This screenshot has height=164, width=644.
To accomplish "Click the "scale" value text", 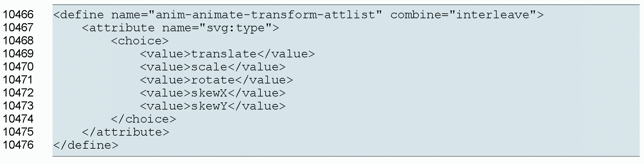I will [209, 67].
